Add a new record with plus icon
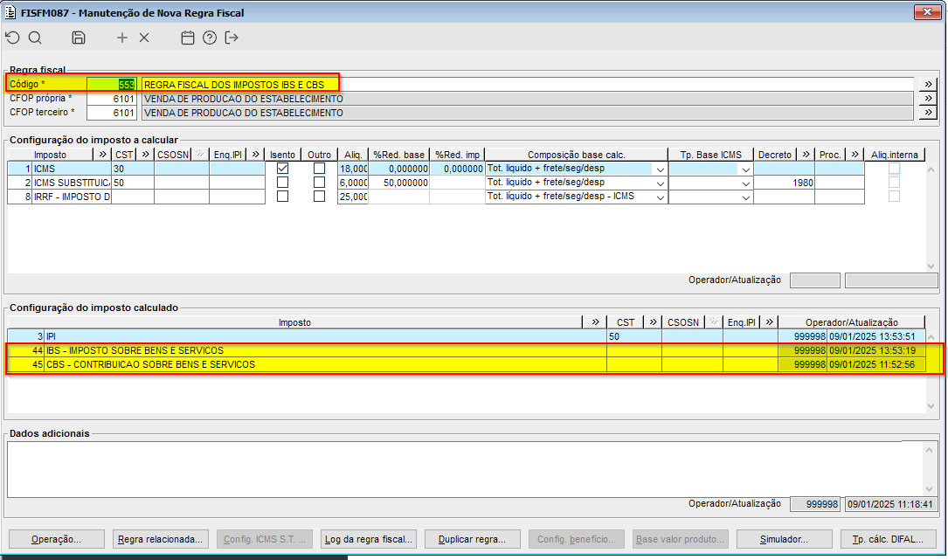The image size is (948, 560). point(122,38)
